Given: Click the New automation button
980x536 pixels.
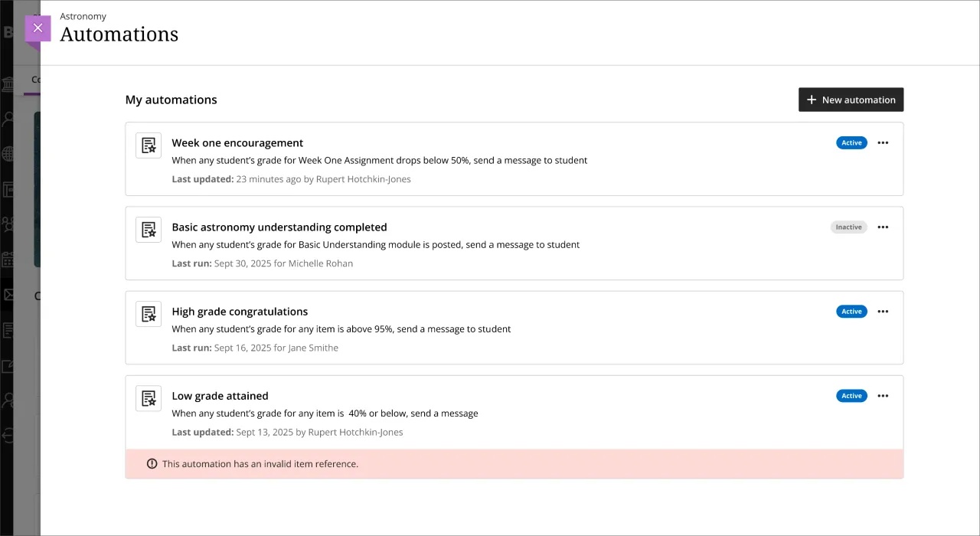Looking at the screenshot, I should coord(851,100).
